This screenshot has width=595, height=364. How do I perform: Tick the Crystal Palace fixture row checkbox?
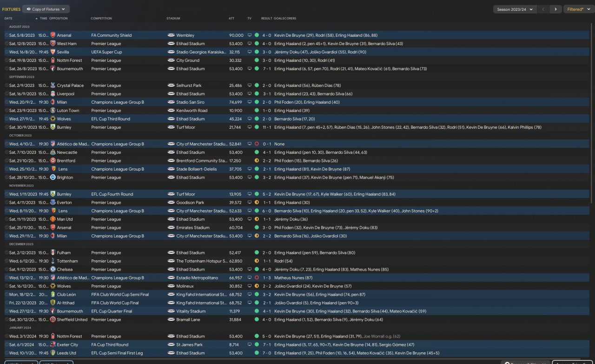click(7, 86)
